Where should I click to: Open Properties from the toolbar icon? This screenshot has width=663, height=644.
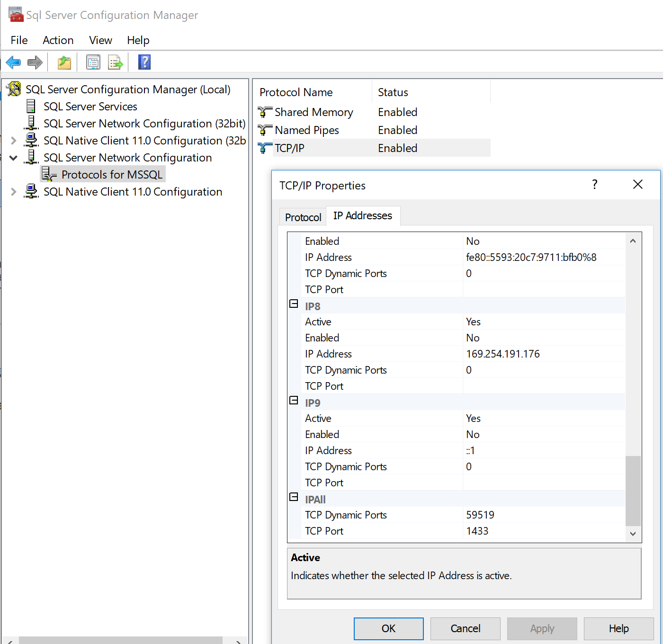click(x=93, y=62)
